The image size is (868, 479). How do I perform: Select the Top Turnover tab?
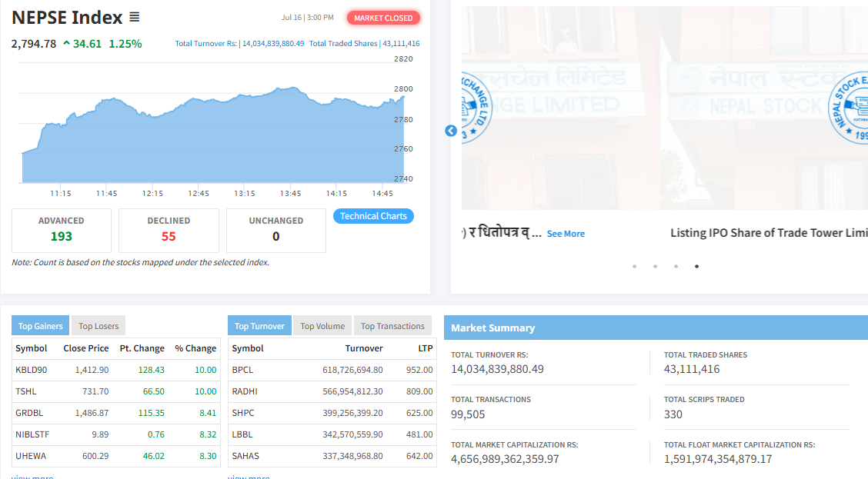(259, 326)
